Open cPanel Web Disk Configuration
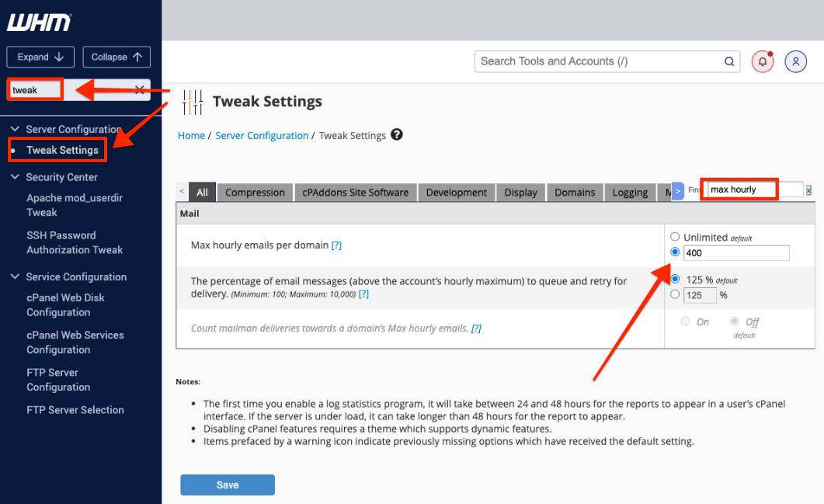Viewport: 824px width, 504px height. 66,305
